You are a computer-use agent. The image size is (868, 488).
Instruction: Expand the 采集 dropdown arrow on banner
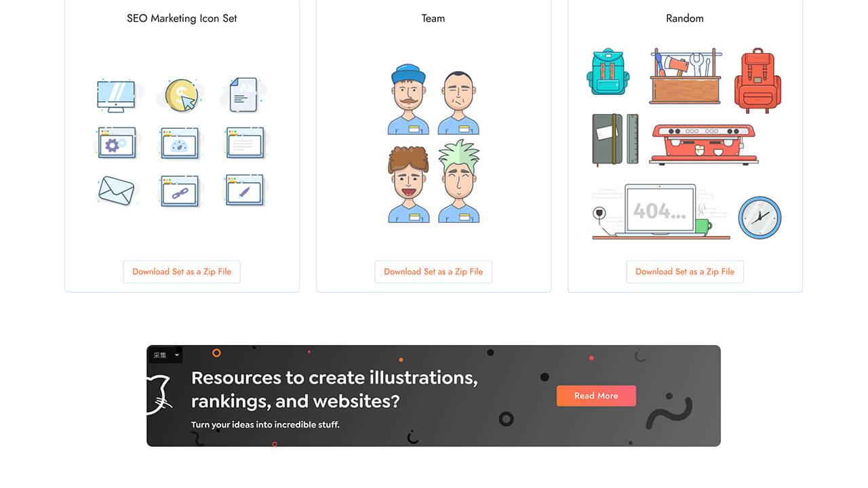coord(177,355)
